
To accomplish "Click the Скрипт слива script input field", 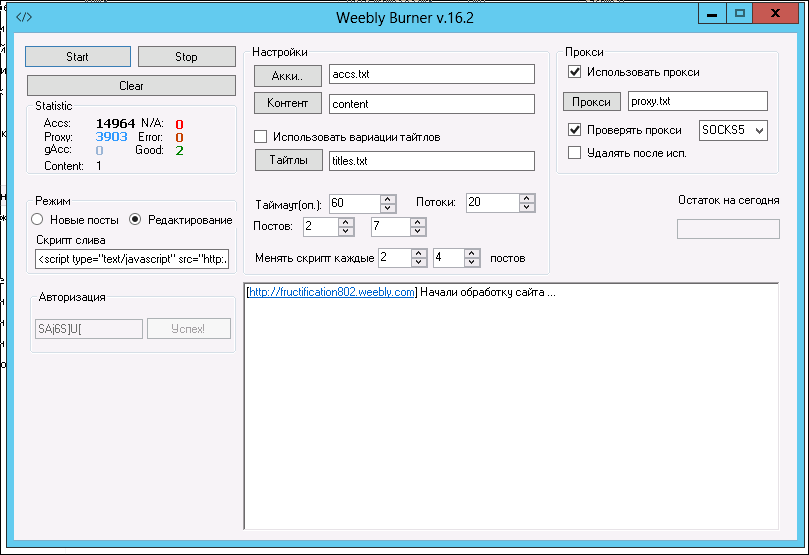I will 132,259.
